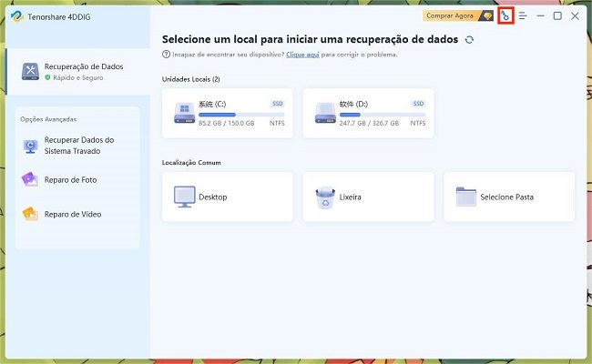Image resolution: width=592 pixels, height=364 pixels.
Task: Refresh the device list with circular arrows icon
Action: point(469,40)
